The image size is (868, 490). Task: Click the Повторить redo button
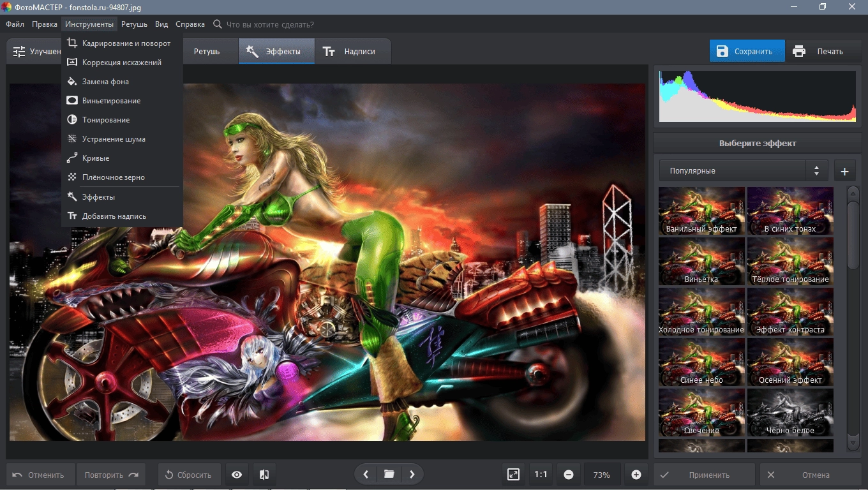point(111,475)
